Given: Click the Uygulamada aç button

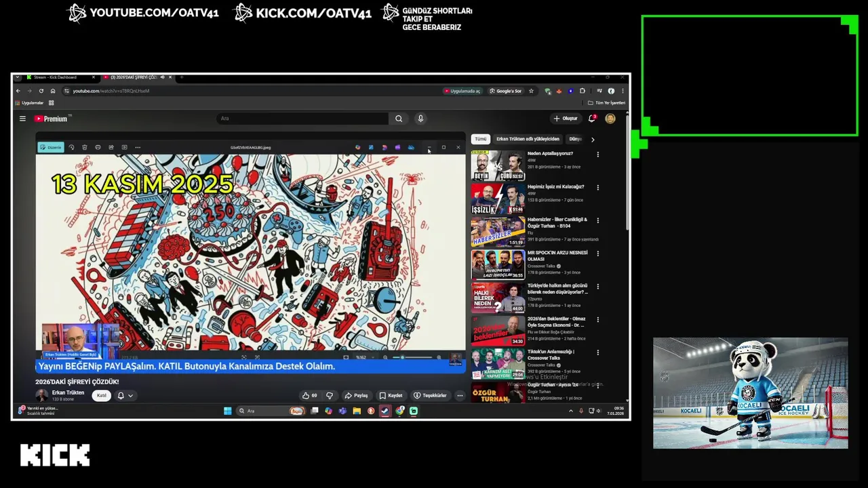Looking at the screenshot, I should click(x=462, y=91).
